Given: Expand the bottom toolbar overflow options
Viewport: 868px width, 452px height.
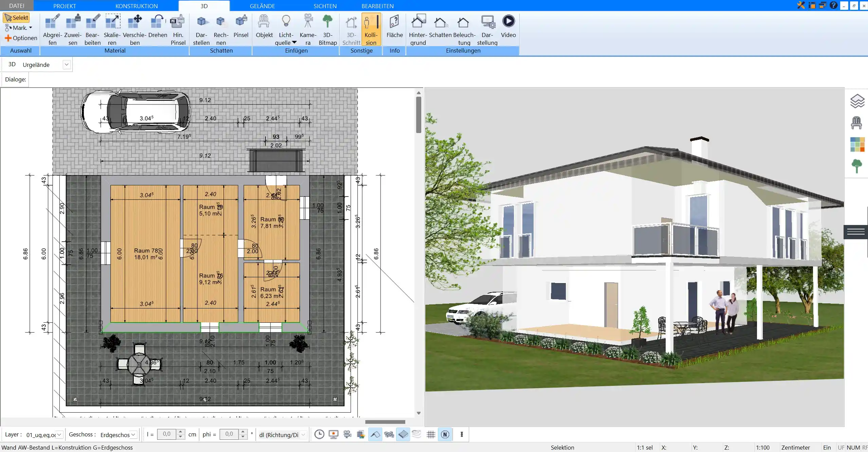Looking at the screenshot, I should [x=461, y=434].
